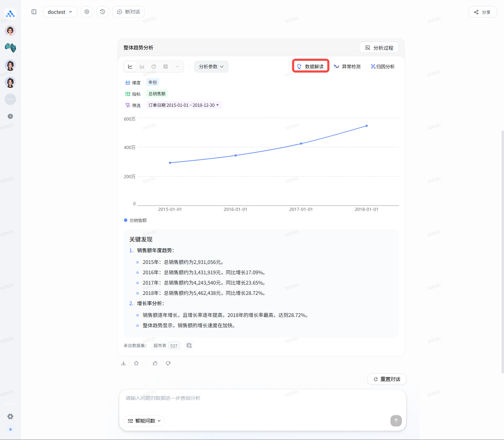Click the 增长率分析 list heading
The width and height of the screenshot is (504, 440).
click(x=151, y=303)
